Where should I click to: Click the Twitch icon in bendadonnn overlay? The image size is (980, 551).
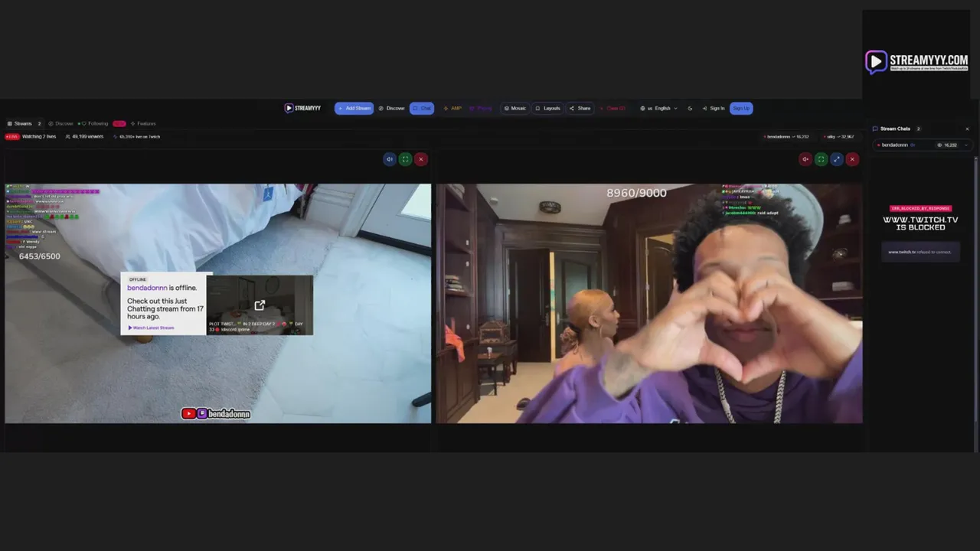202,413
